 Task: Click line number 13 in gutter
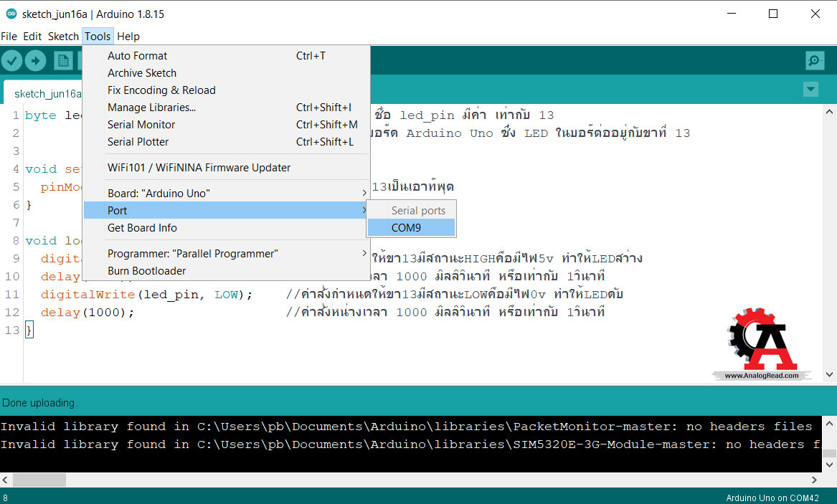(x=12, y=330)
